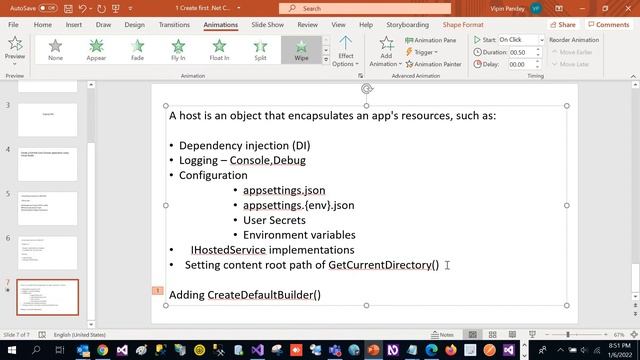Increase the animation Delay with stepper

538,62
